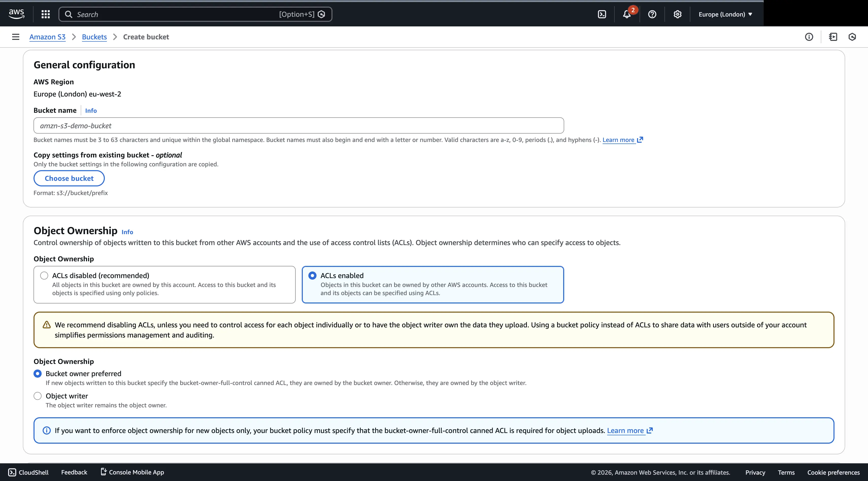The image size is (868, 481).
Task: Choose Object writer ownership
Action: point(37,396)
